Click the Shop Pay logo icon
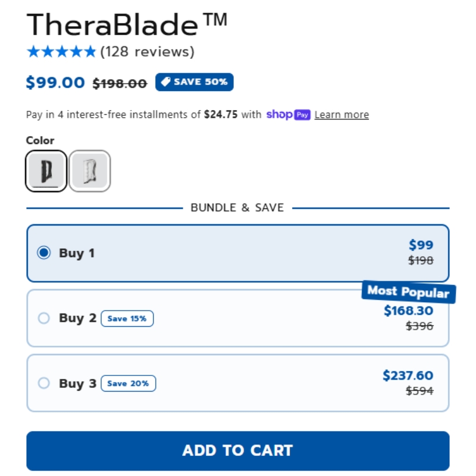 coord(288,115)
